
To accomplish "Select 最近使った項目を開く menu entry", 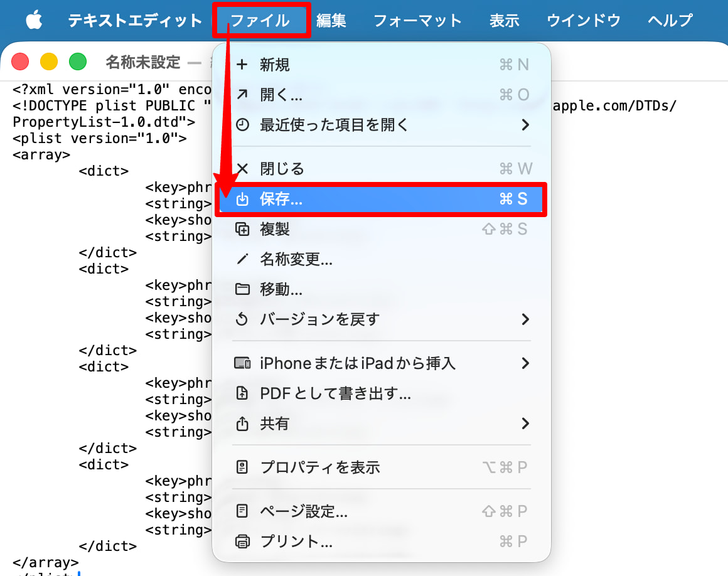I will click(381, 125).
